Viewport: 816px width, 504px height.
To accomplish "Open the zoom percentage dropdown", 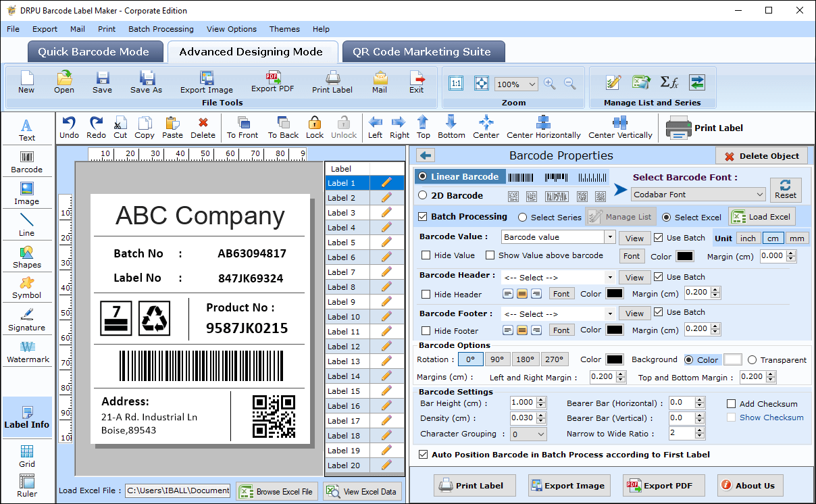I will pos(516,84).
